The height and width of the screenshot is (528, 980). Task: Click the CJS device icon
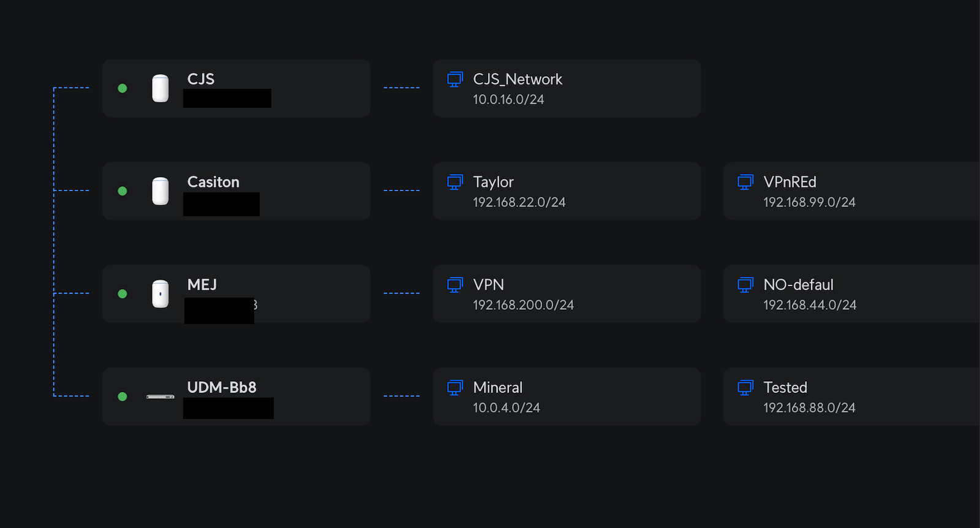(160, 88)
